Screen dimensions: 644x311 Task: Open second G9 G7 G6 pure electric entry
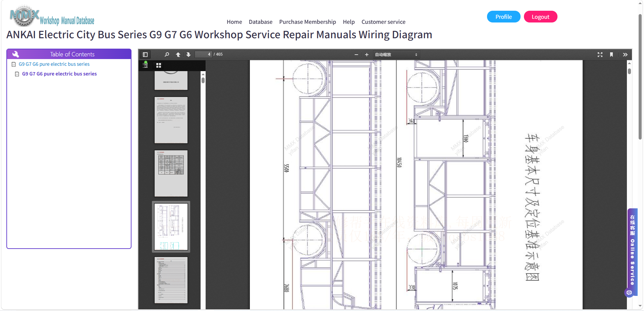click(x=59, y=74)
